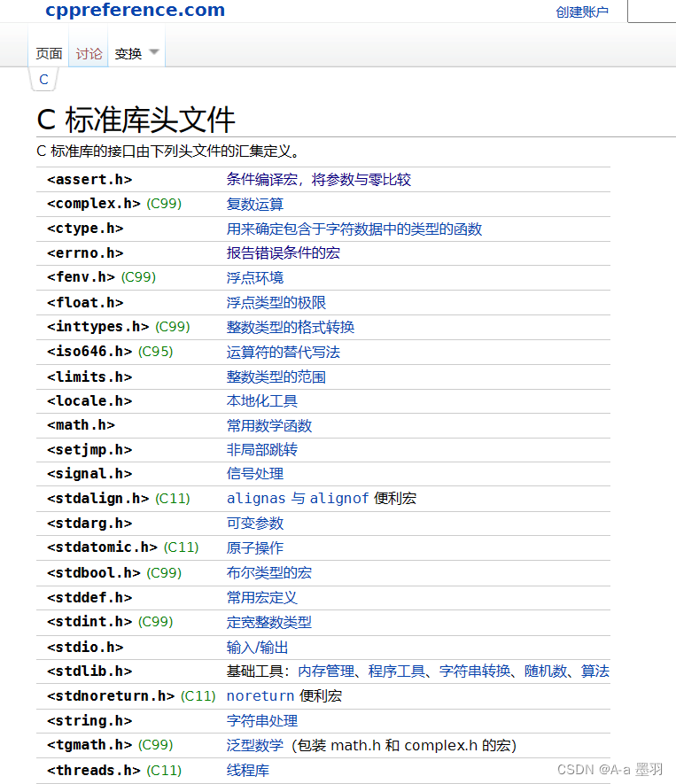The image size is (676, 784).
Task: Open the 信号处理 link
Action: tap(255, 473)
